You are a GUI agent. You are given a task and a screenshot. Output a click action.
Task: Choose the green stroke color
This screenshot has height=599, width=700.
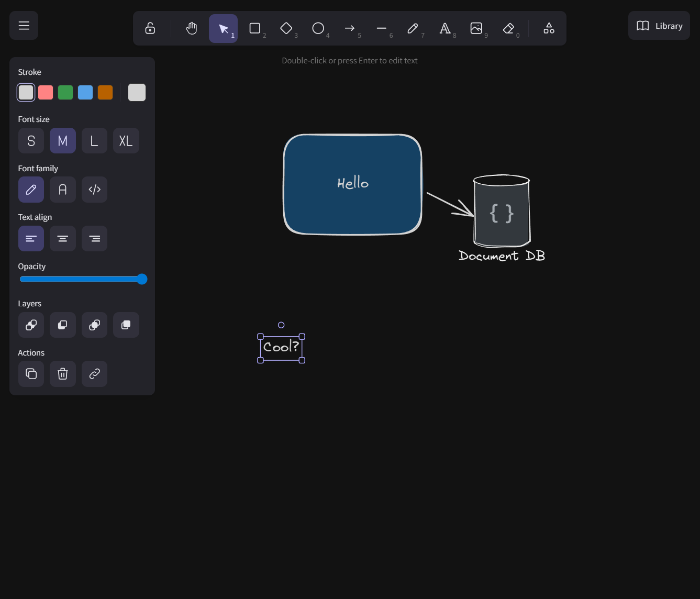pos(65,92)
